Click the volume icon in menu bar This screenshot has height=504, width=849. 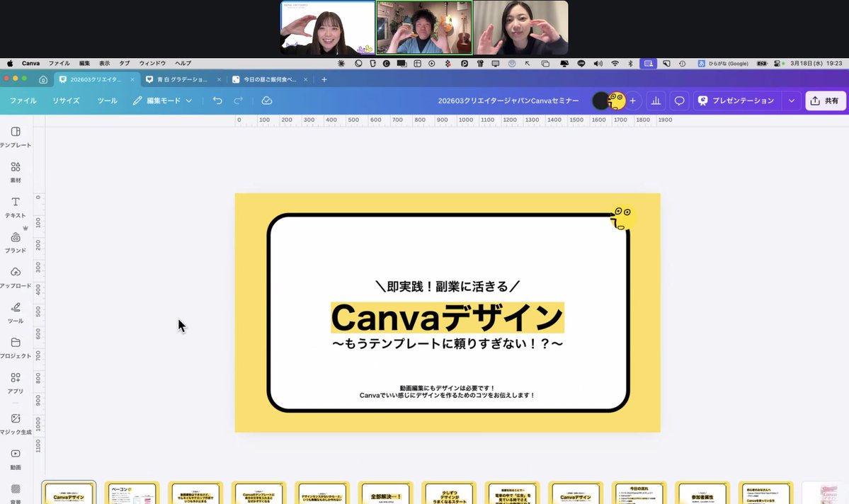(598, 63)
